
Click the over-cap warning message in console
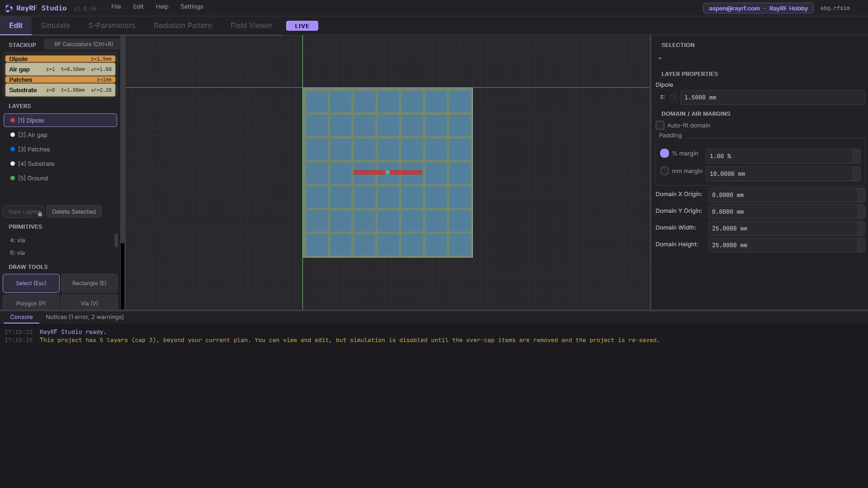[x=349, y=340]
